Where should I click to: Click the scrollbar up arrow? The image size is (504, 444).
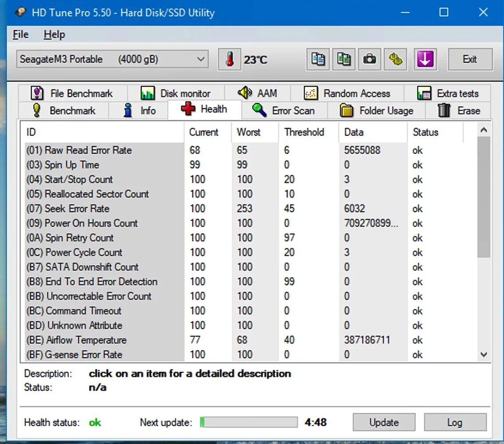pyautogui.click(x=484, y=130)
